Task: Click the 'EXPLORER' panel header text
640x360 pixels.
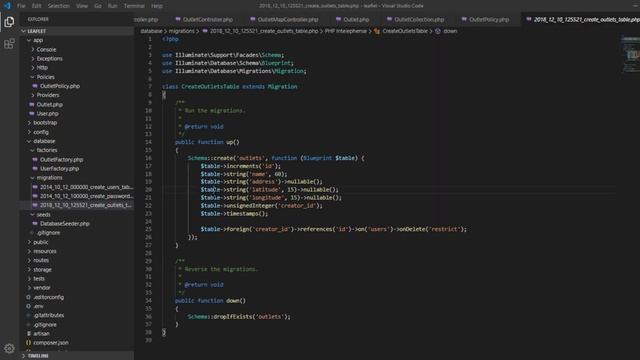Action: tap(38, 19)
